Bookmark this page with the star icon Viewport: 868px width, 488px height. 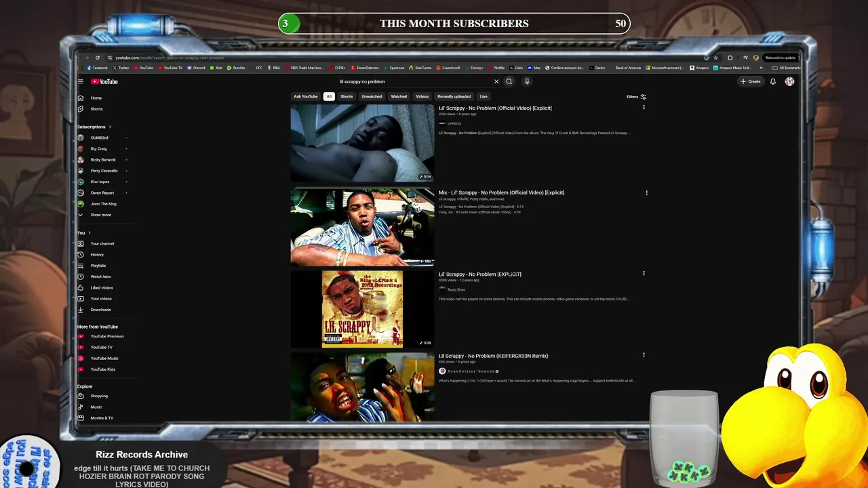pyautogui.click(x=715, y=58)
